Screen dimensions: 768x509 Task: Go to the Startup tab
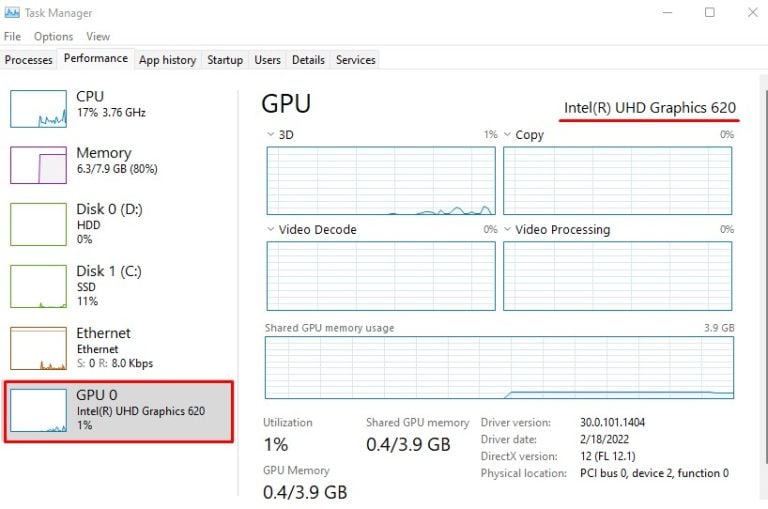pos(225,60)
